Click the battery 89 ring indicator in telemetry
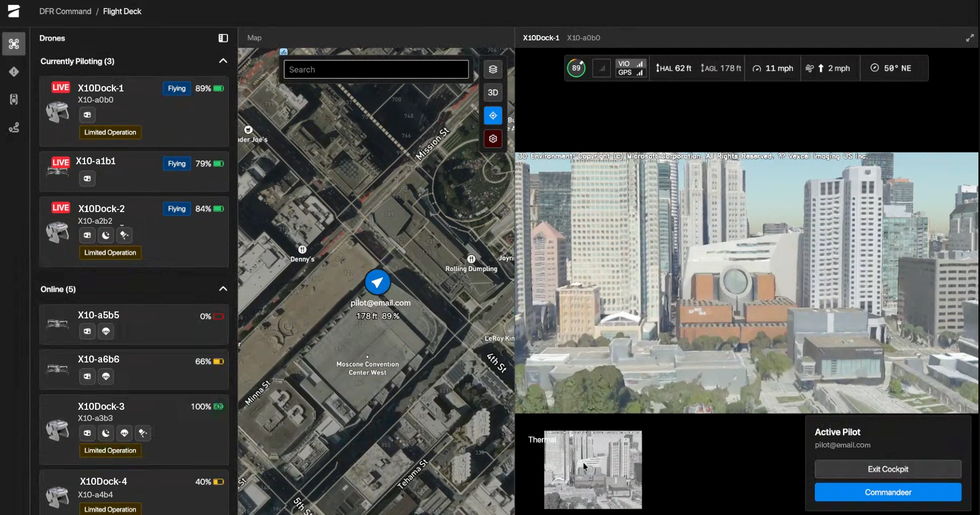 576,68
